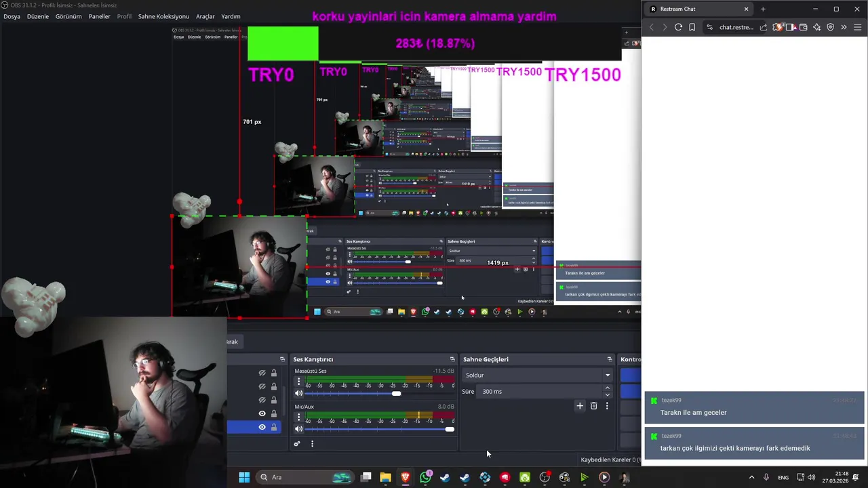This screenshot has height=488, width=868.
Task: Delete scene transition with trash icon
Action: pos(593,406)
